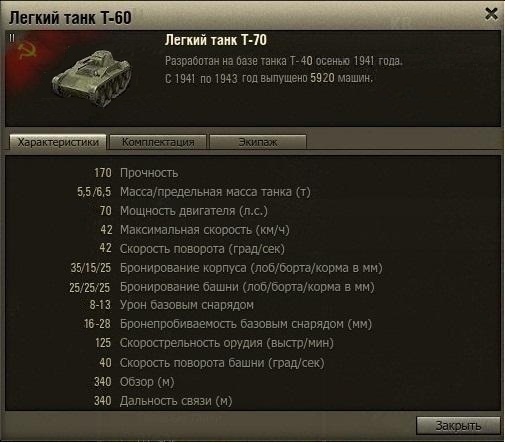
Task: Close the T-60 info window with X
Action: pyautogui.click(x=491, y=14)
